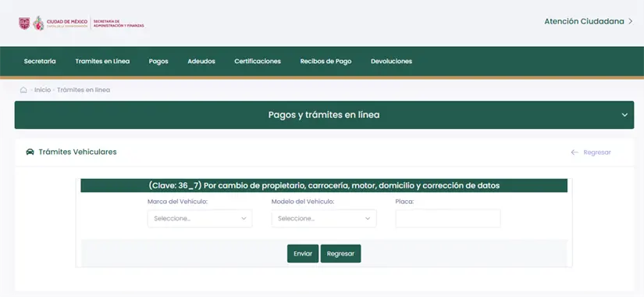Open the Devoluciones menu item

click(391, 61)
